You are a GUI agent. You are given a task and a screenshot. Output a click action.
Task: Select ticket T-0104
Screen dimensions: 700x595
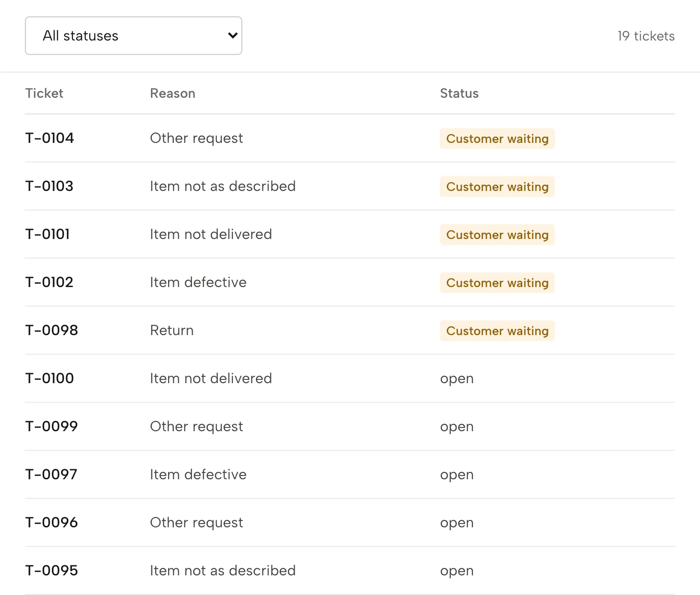tap(49, 138)
